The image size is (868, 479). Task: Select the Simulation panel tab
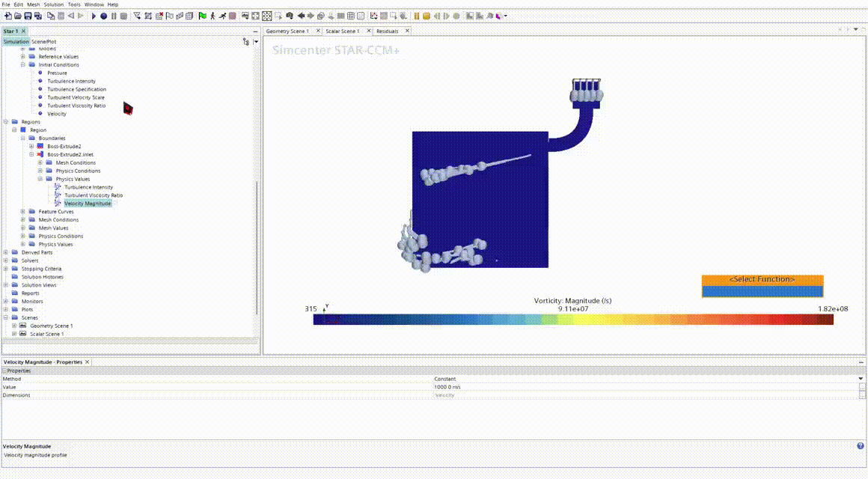pos(16,41)
